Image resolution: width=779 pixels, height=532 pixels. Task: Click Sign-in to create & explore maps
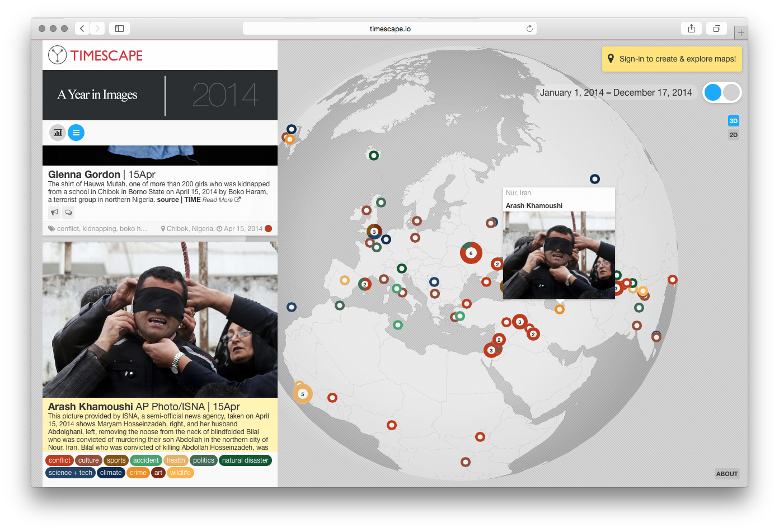672,59
